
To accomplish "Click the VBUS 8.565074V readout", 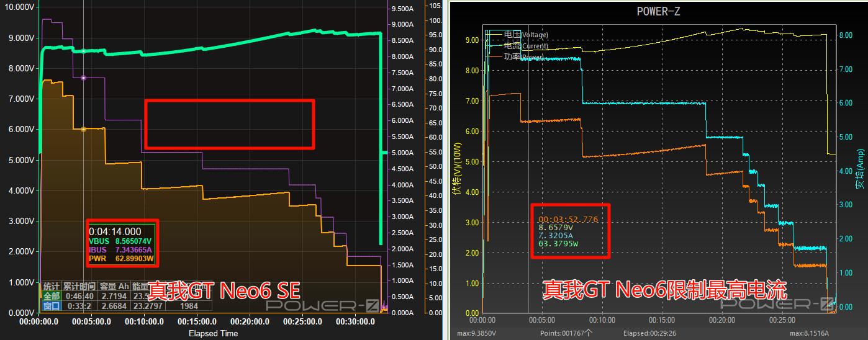I will click(x=120, y=241).
